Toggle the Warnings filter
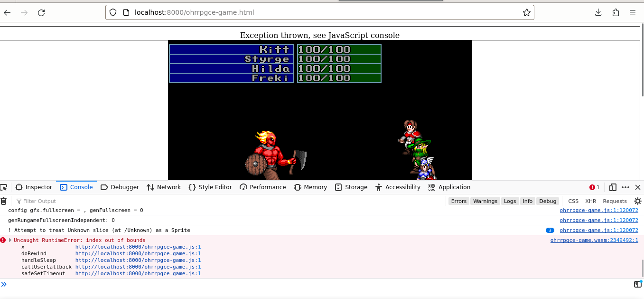The width and height of the screenshot is (644, 299). coord(485,201)
